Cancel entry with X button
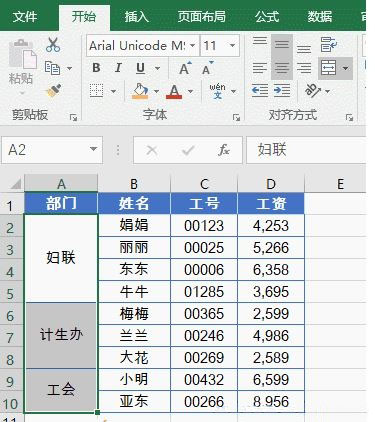 click(152, 150)
